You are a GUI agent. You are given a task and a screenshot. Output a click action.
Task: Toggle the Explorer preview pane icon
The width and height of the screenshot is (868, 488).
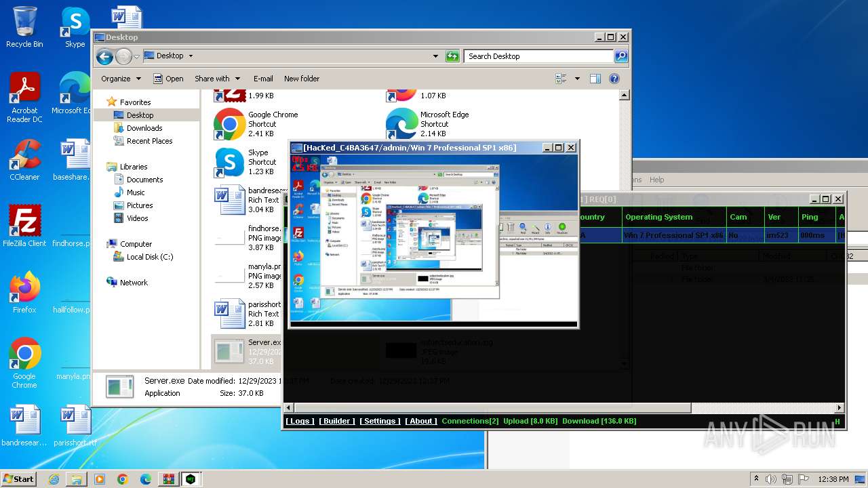pyautogui.click(x=595, y=79)
